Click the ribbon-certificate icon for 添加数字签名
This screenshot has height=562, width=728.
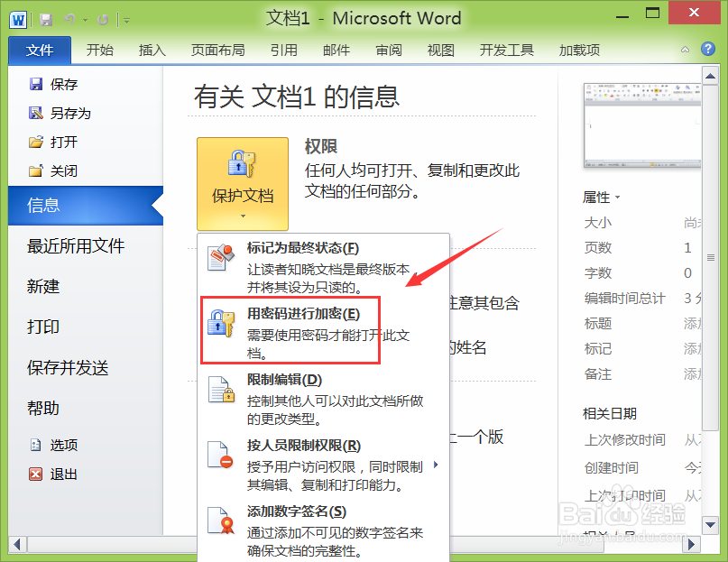point(221,521)
